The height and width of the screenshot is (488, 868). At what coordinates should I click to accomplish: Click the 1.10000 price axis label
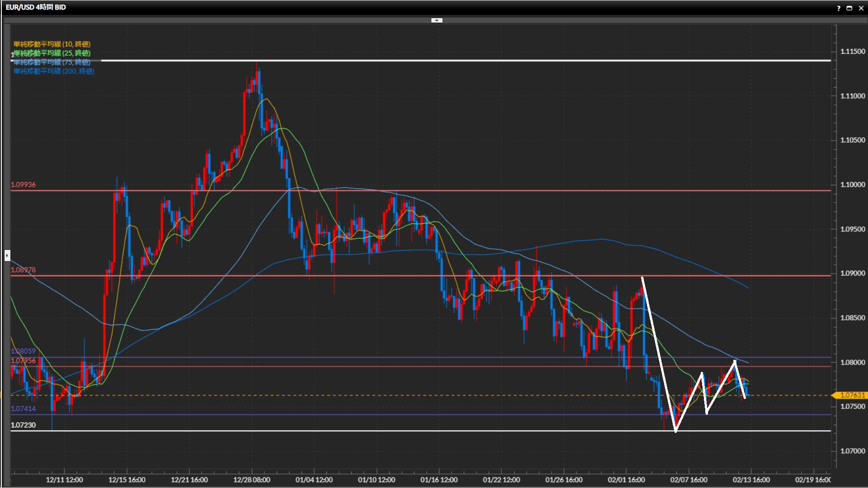852,184
